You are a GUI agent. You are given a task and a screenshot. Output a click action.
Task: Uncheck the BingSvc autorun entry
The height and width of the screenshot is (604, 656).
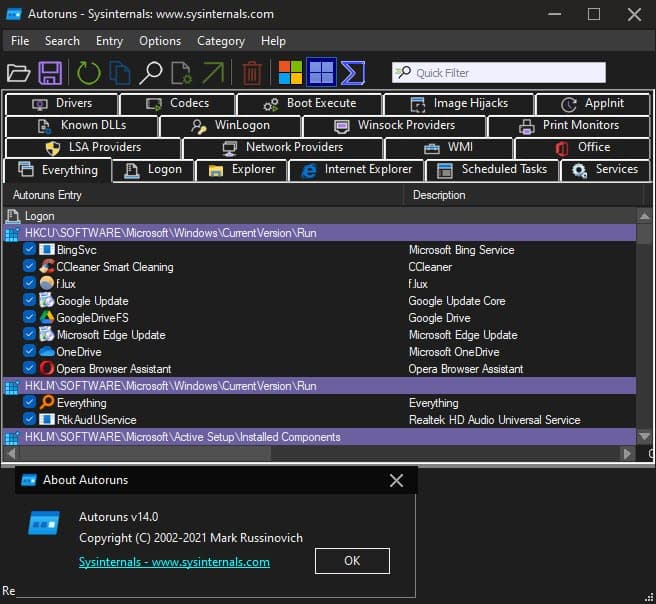click(x=29, y=250)
